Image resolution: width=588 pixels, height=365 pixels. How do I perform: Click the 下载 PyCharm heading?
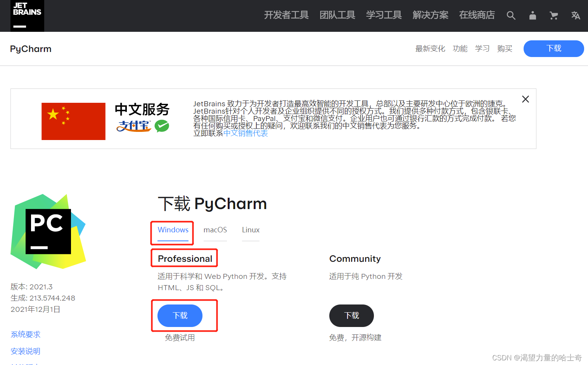[x=213, y=204]
